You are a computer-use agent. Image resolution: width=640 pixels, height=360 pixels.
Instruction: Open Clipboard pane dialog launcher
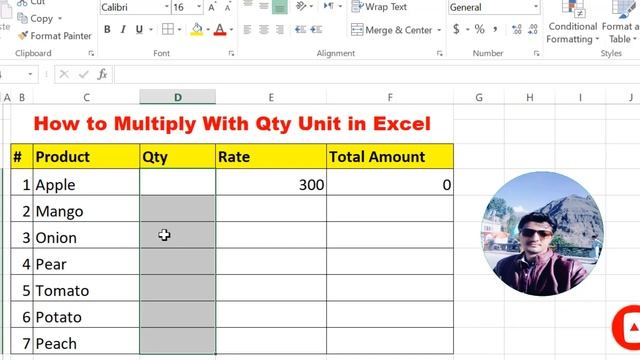pyautogui.click(x=91, y=53)
